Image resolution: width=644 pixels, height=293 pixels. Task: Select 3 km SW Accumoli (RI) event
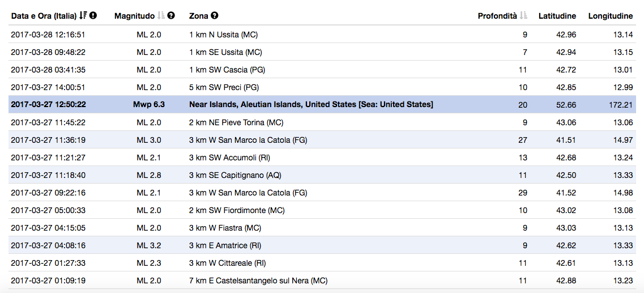click(x=322, y=158)
